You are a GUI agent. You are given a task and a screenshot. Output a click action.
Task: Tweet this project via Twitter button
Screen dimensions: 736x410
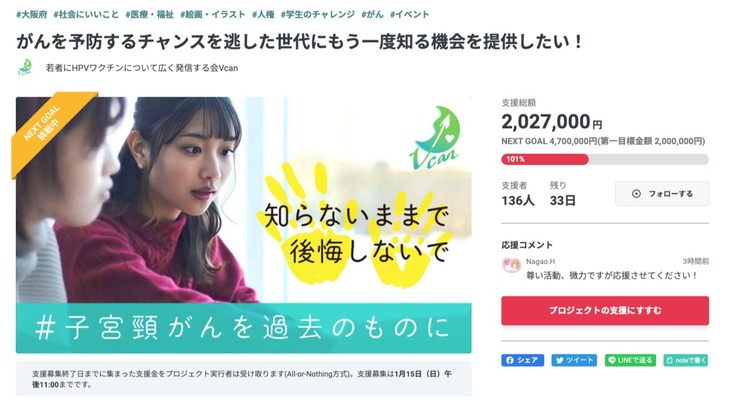click(574, 360)
